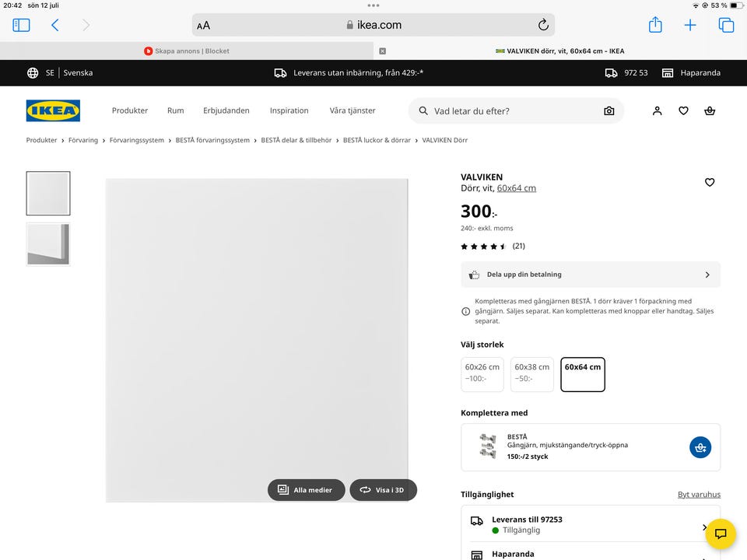
Task: Open the BESTÅ Gångjärn product thumbnail
Action: pyautogui.click(x=487, y=446)
